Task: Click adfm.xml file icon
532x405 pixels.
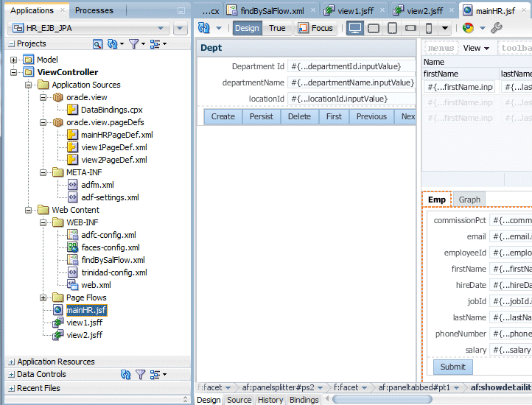Action: 72,185
